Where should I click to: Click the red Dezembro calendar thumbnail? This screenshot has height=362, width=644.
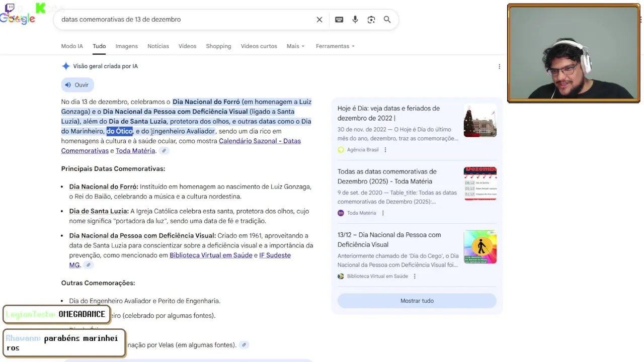point(480,184)
